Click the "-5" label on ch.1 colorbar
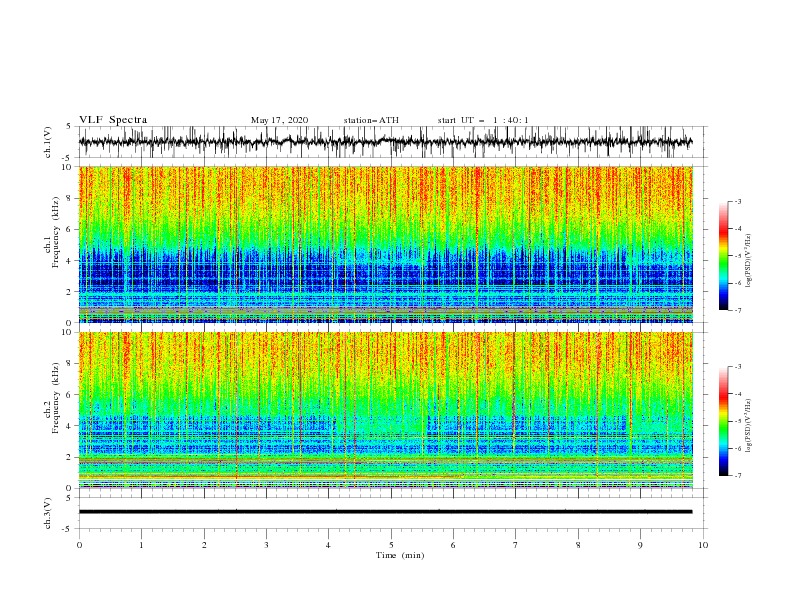 [738, 256]
